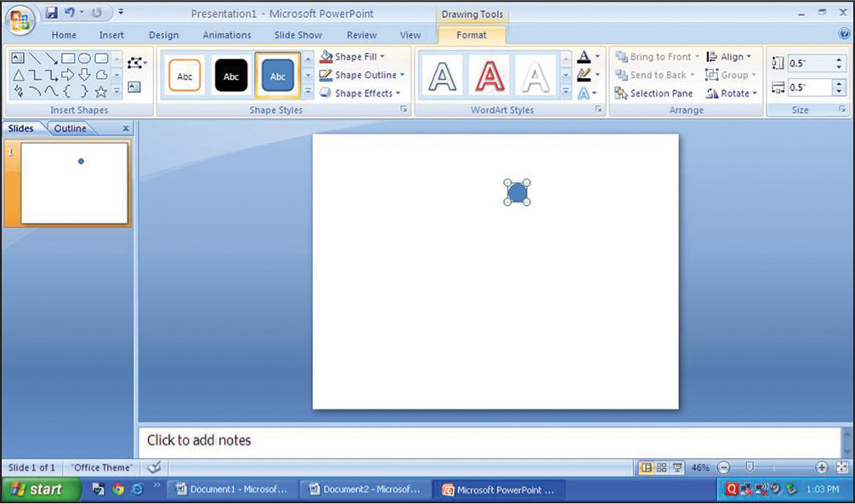The image size is (855, 504).
Task: Open the Animations ribbon tab
Action: point(227,35)
